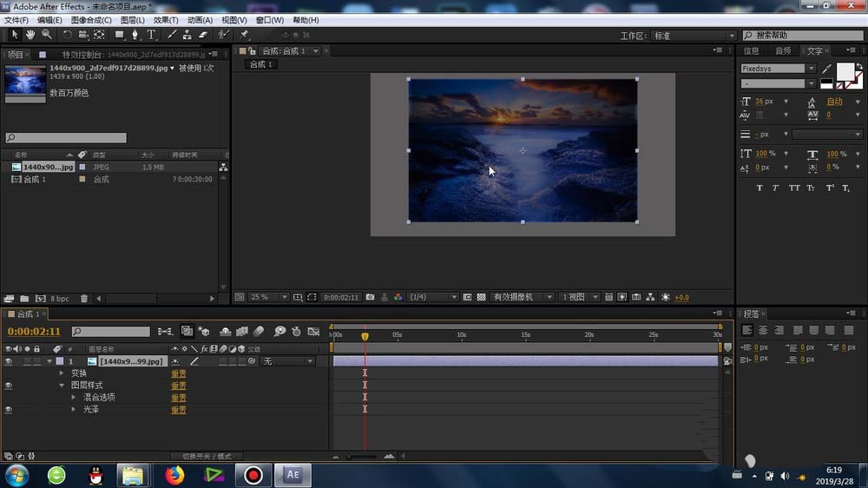The image size is (868, 488).
Task: Select the Eraser tool
Action: tap(203, 35)
